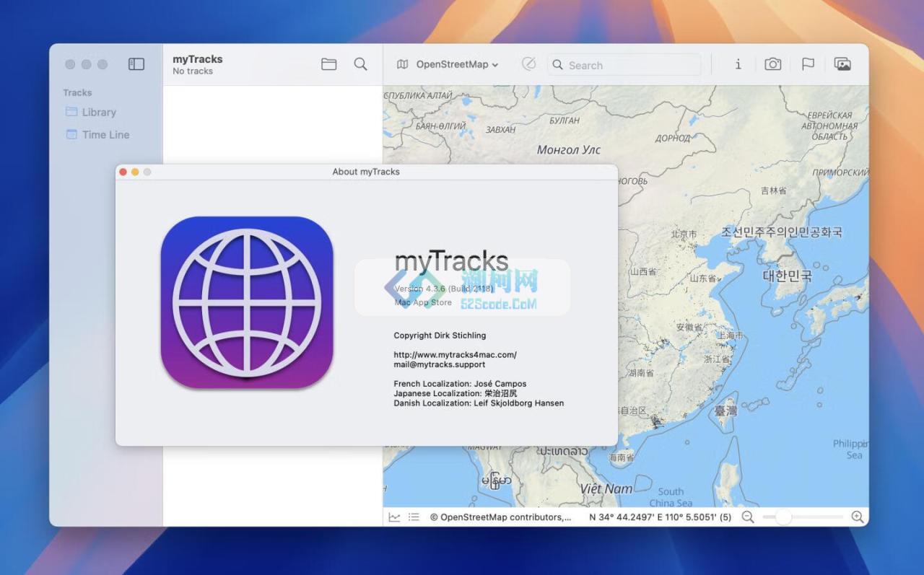The height and width of the screenshot is (575, 924).
Task: Zoom in the map with plus magnifier
Action: 858,517
